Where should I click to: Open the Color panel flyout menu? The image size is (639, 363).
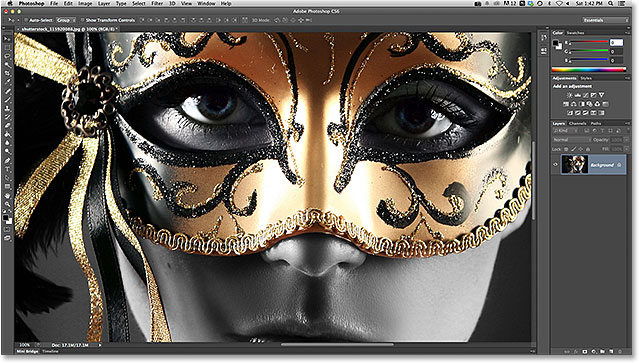[x=627, y=33]
